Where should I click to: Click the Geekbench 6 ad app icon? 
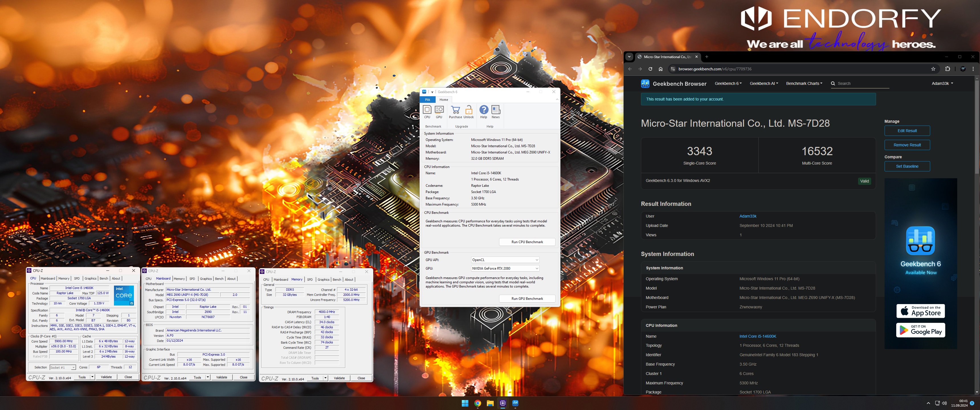[x=920, y=240]
